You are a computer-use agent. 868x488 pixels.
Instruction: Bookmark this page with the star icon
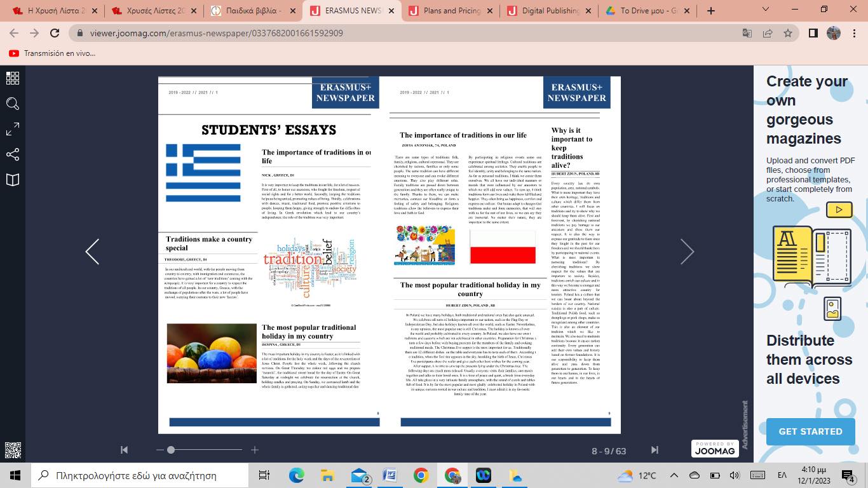(788, 33)
